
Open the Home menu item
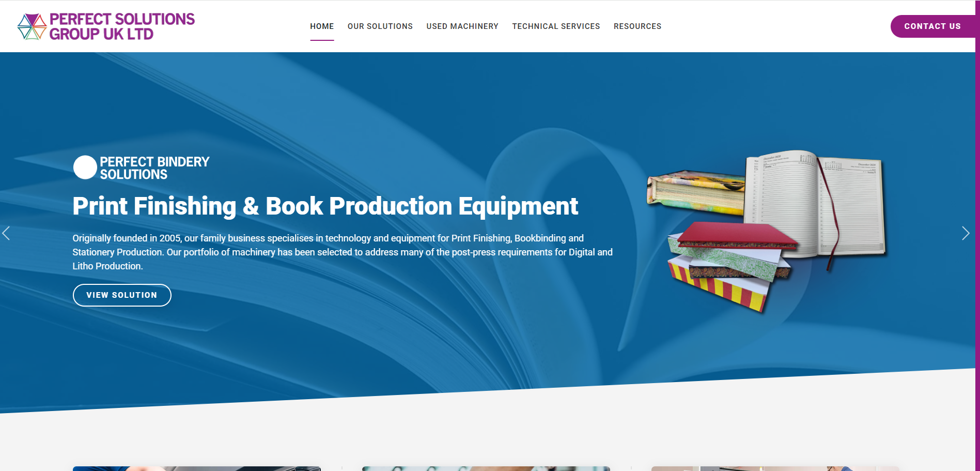[322, 26]
